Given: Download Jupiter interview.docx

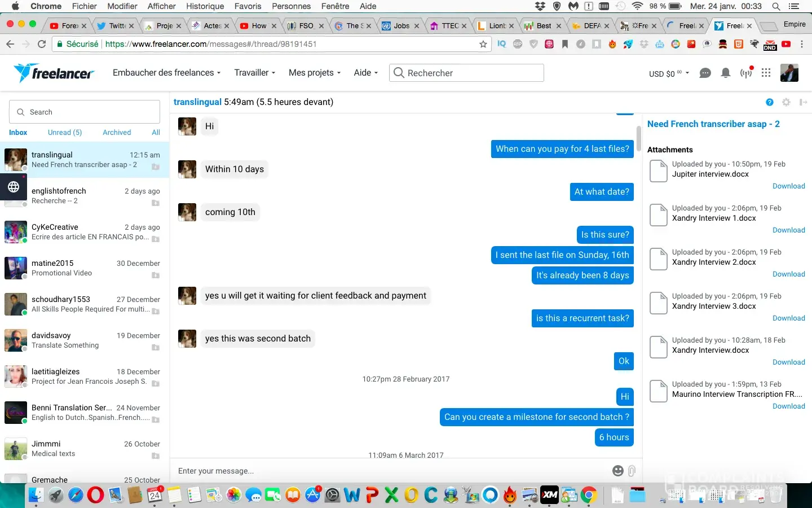Looking at the screenshot, I should click(x=789, y=186).
